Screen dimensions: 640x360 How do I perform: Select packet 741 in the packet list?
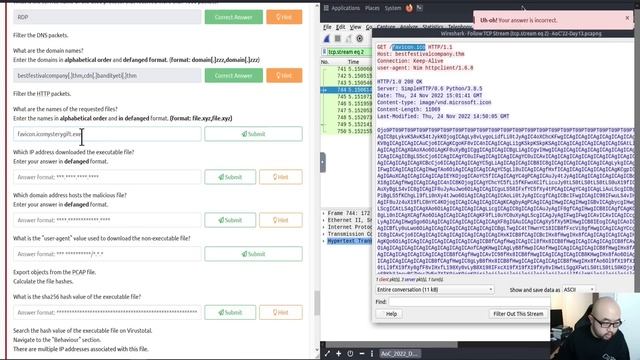coord(347,69)
